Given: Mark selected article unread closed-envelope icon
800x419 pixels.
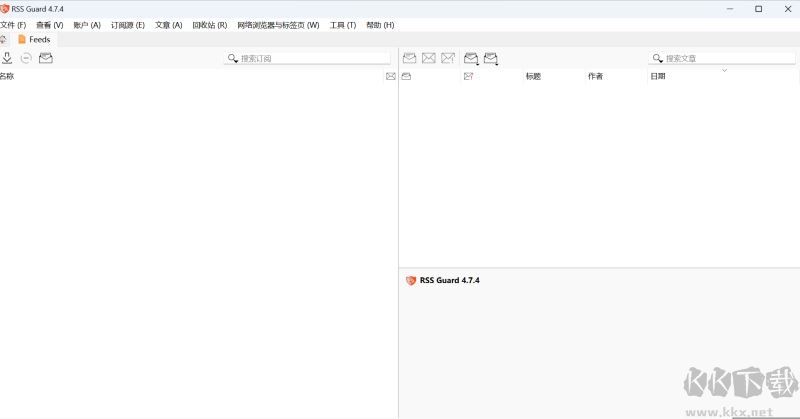Looking at the screenshot, I should pyautogui.click(x=429, y=58).
